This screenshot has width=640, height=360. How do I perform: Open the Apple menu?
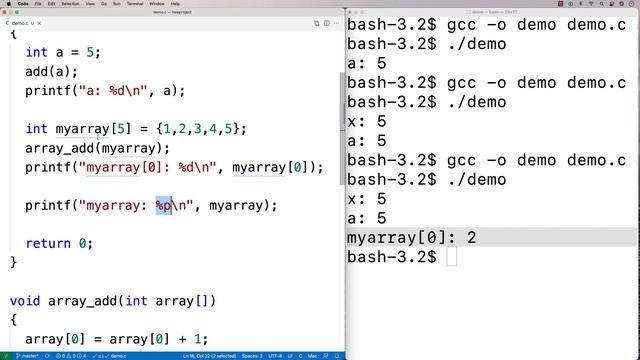[x=9, y=4]
